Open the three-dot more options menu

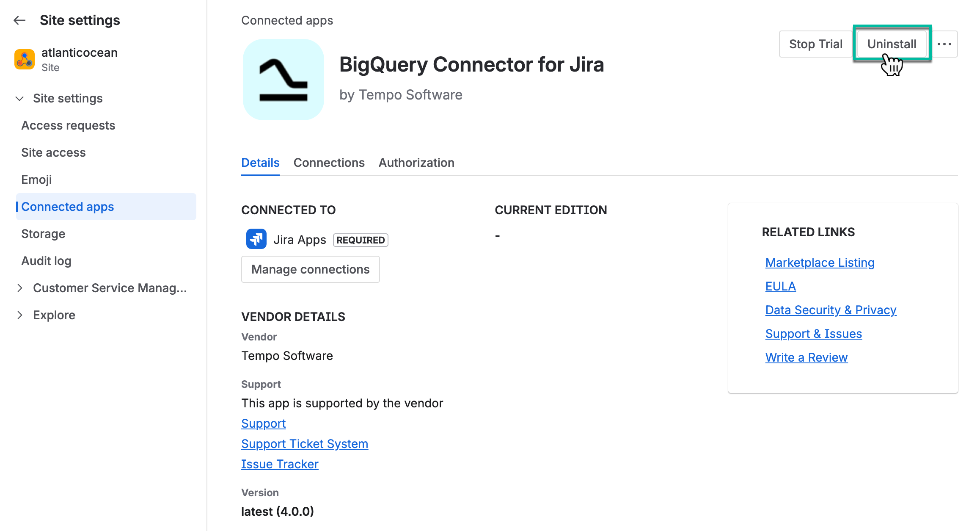point(944,44)
